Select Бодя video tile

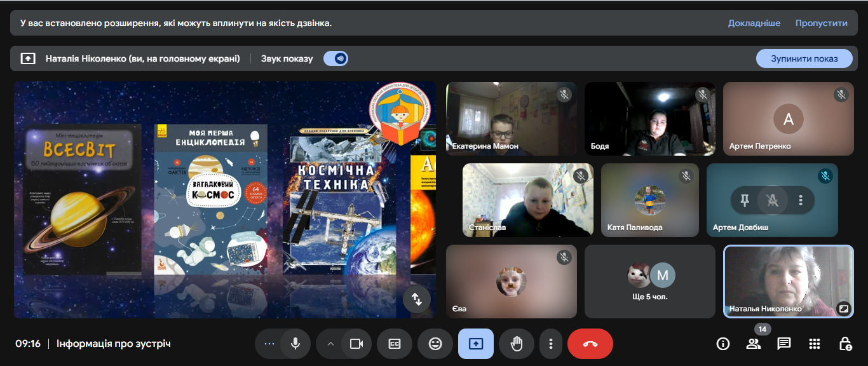tap(650, 118)
